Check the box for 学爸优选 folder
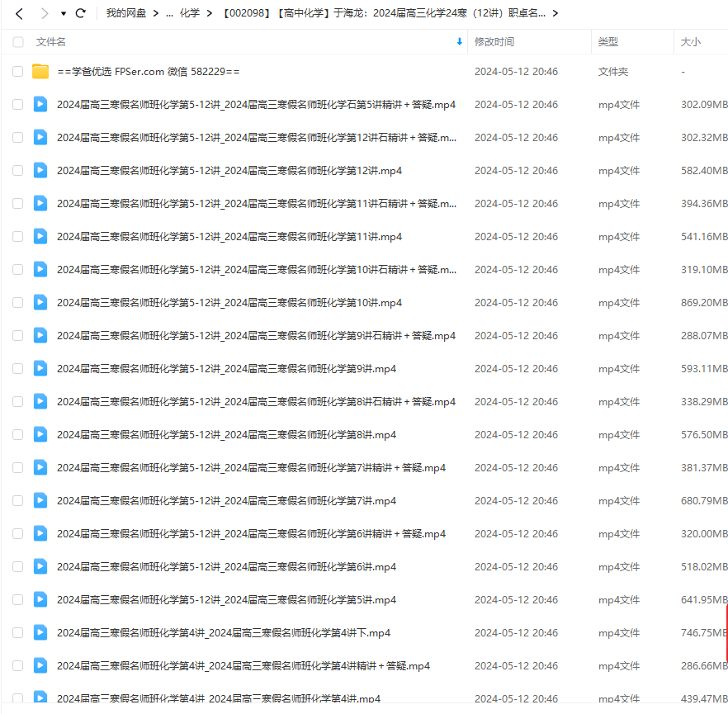The height and width of the screenshot is (714, 728). pyautogui.click(x=18, y=72)
